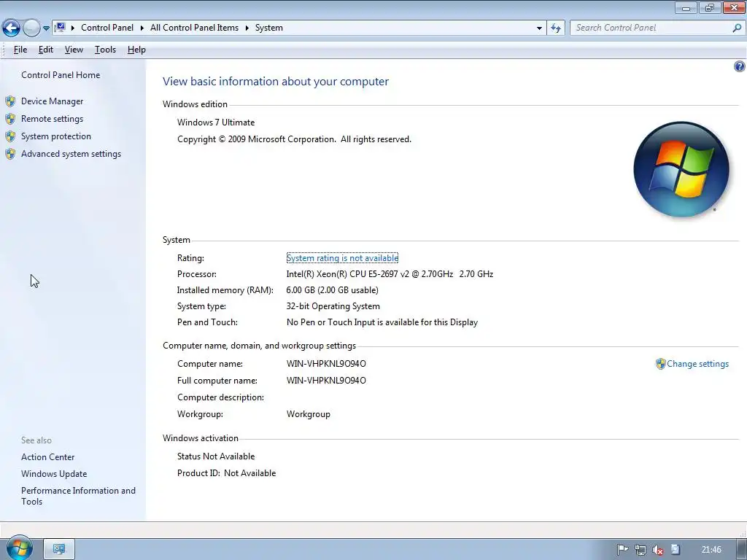The width and height of the screenshot is (747, 560).
Task: Click the 'Windows 7 Ultimate' text
Action: click(216, 122)
